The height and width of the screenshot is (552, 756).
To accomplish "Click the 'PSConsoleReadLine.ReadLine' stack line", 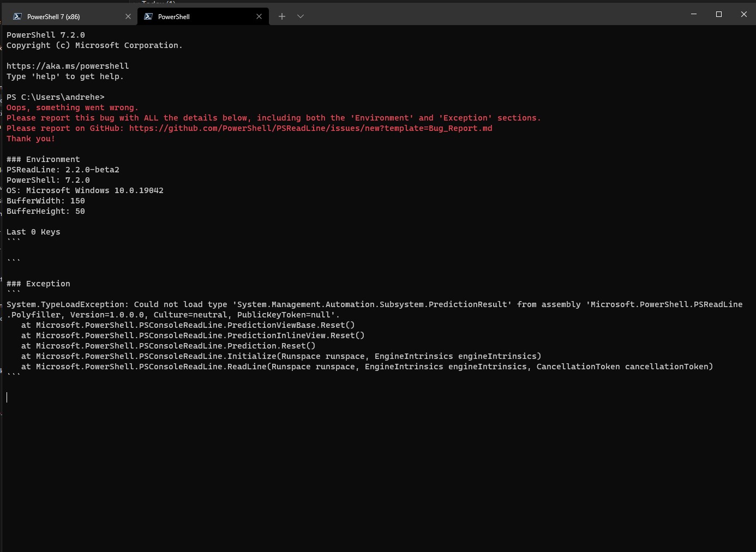I will coord(367,367).
